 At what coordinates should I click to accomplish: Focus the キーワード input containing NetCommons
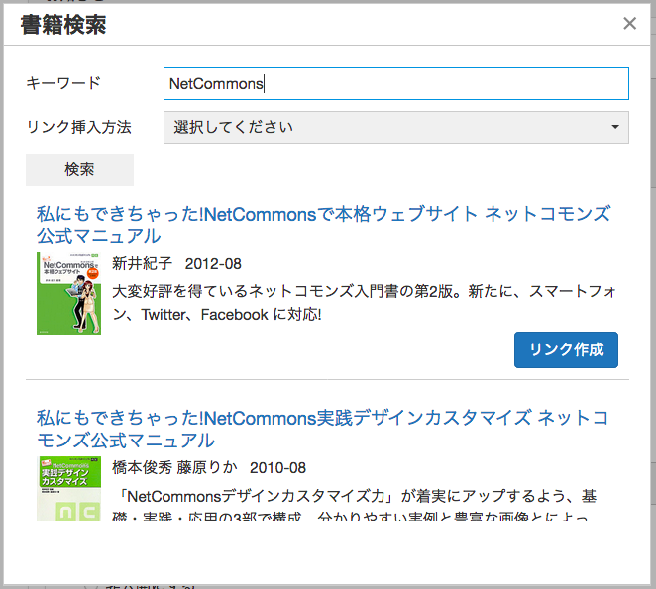396,84
